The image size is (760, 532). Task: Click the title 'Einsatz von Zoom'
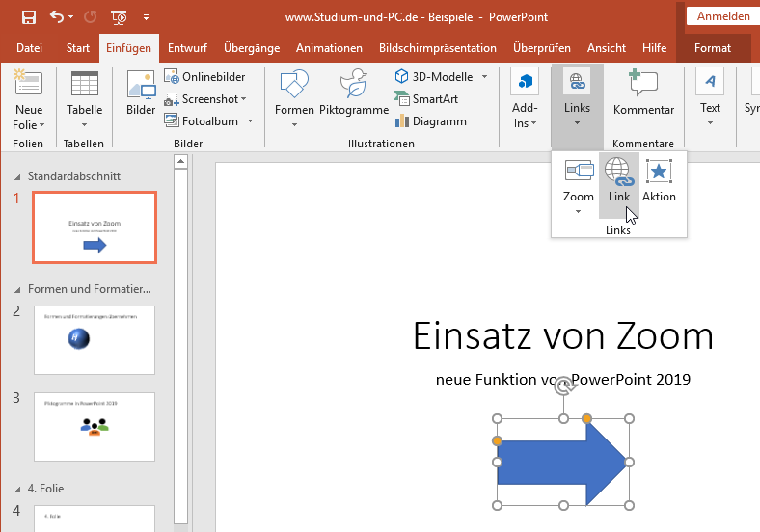(562, 336)
